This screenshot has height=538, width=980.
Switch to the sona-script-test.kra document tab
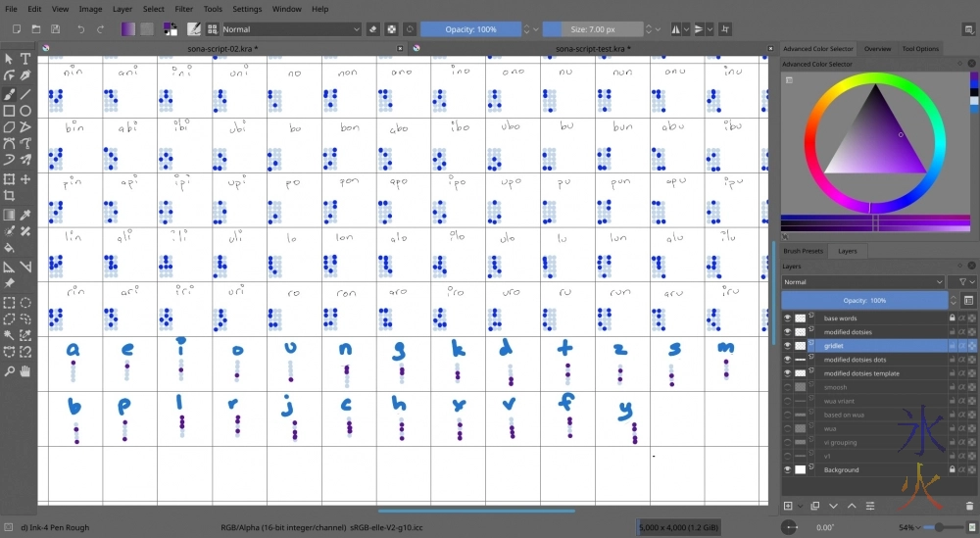click(592, 48)
